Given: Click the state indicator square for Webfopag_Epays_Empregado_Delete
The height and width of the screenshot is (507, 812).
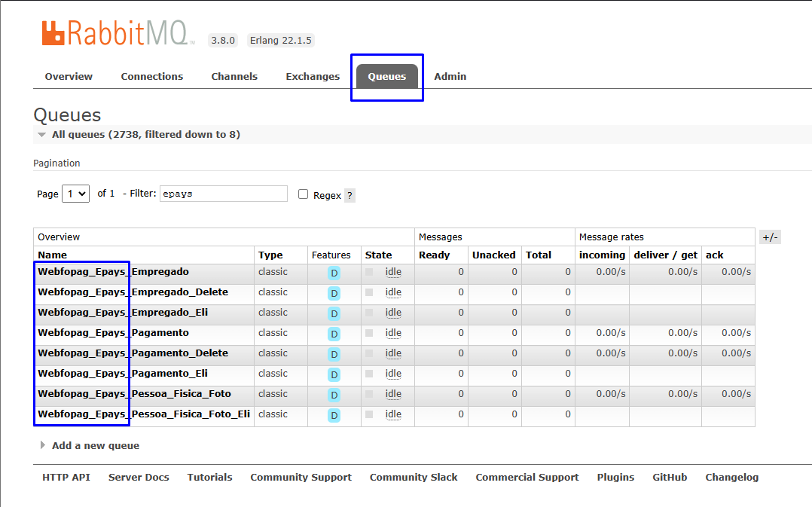Looking at the screenshot, I should [x=369, y=292].
